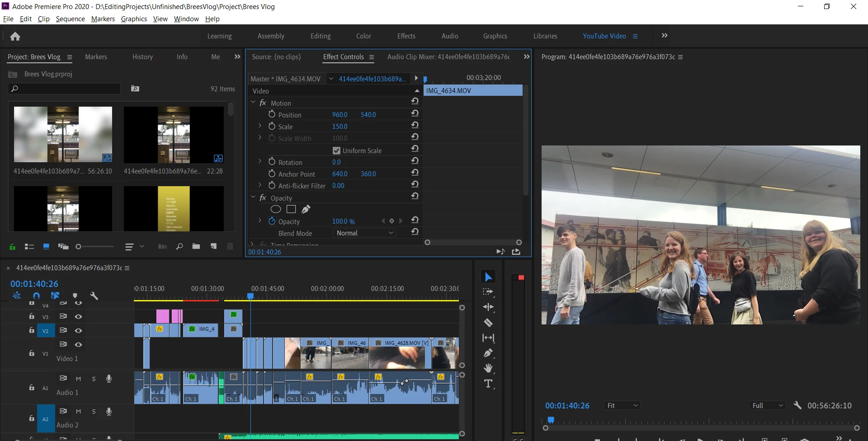Create a new bin in project panel

click(196, 247)
